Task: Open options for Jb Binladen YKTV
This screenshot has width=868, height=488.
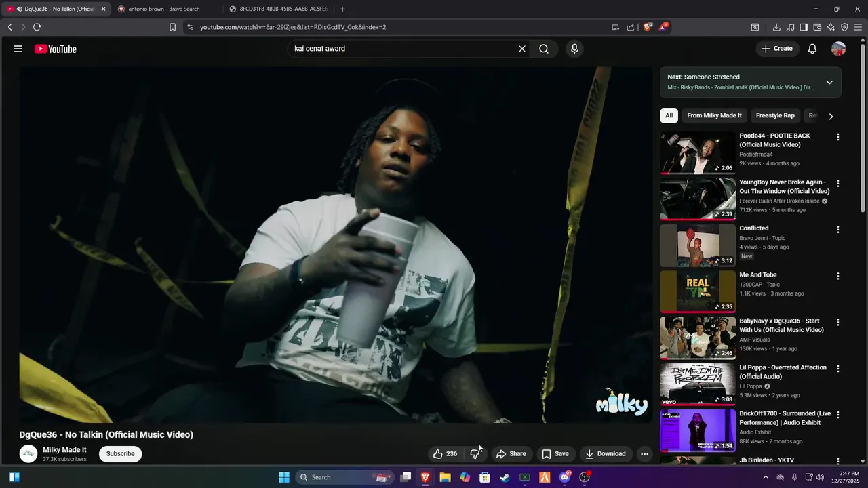Action: coord(838,461)
